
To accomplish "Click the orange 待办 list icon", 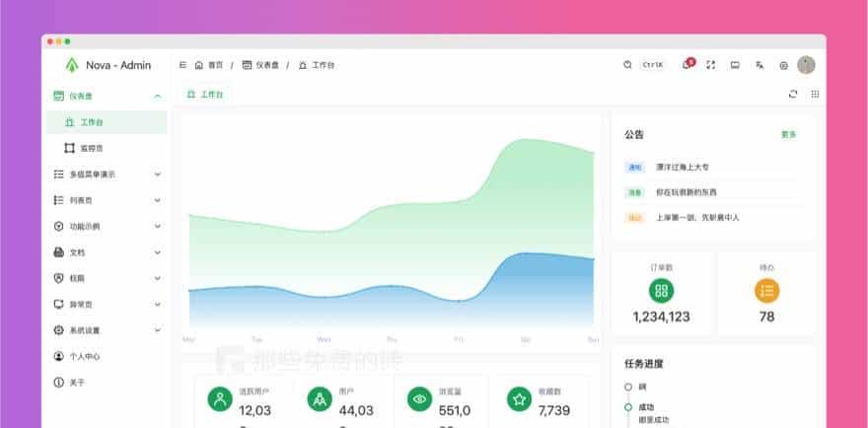I will pos(766,291).
